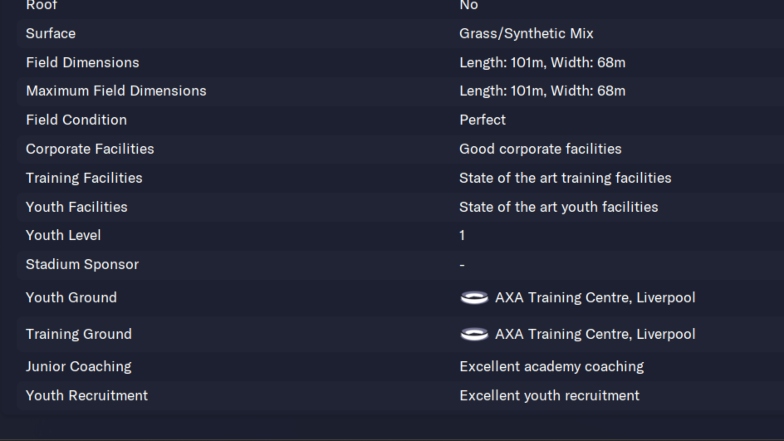Click the Stadium Sponsor row label
The height and width of the screenshot is (441, 784).
coord(82,264)
